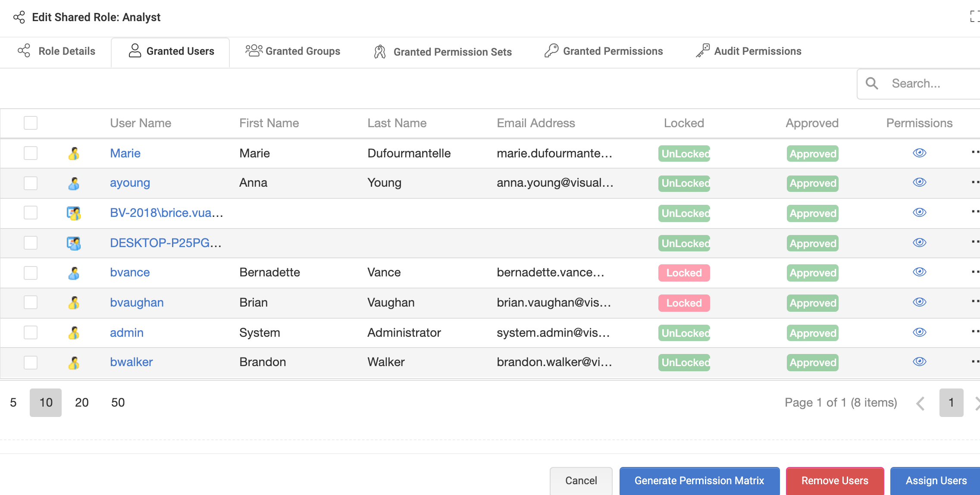Click the fullscreen expand icon
The height and width of the screenshot is (495, 980).
coord(974,16)
